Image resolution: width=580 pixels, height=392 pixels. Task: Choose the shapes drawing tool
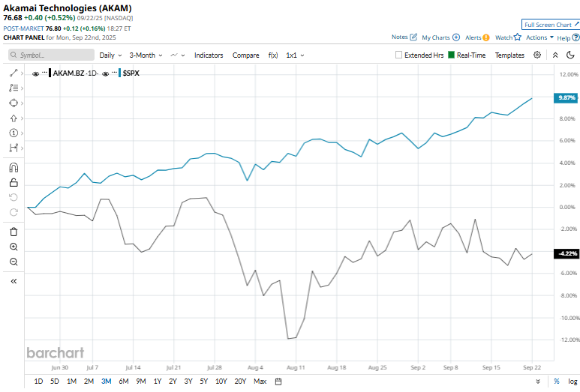(14, 103)
